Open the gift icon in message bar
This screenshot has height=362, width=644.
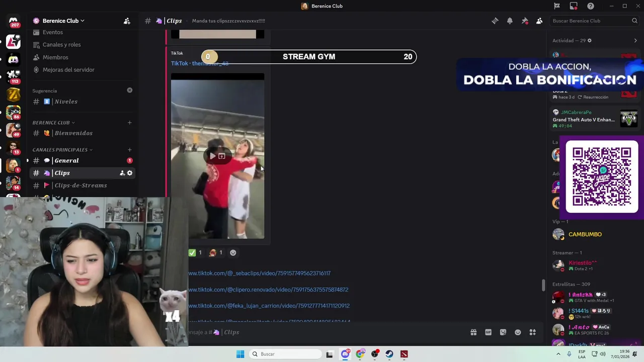click(x=473, y=332)
